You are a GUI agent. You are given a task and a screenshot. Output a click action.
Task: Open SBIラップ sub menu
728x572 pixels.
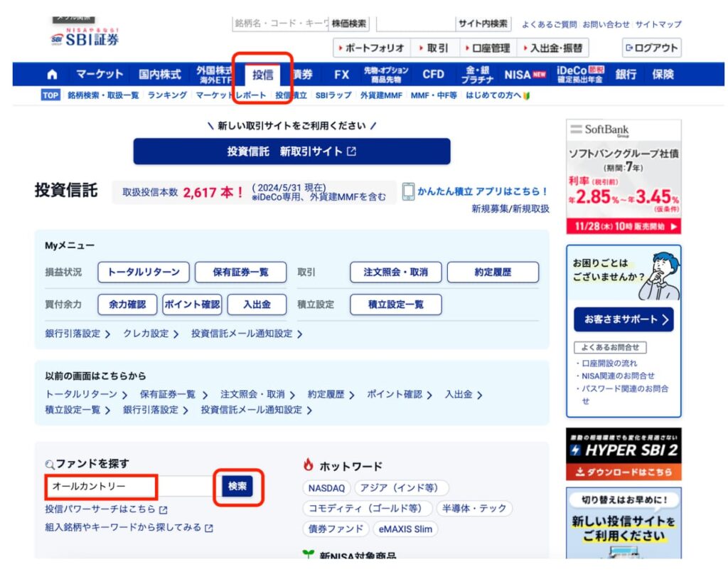point(333,95)
